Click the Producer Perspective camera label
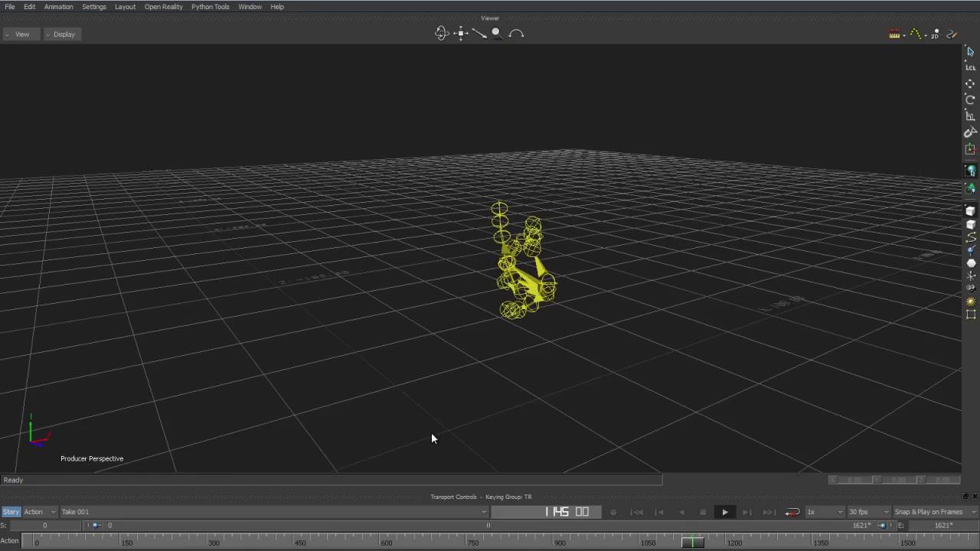 pos(92,458)
